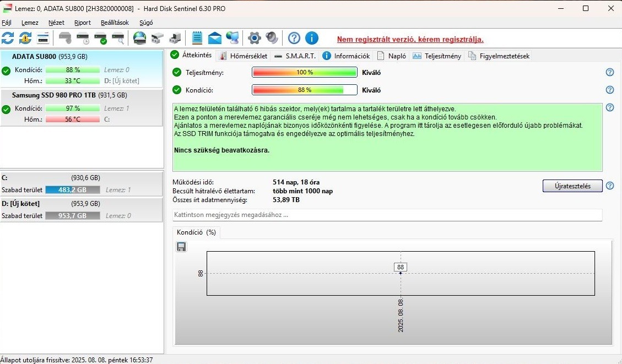
Task: Click the Samsung 97 % condition bar
Action: 73,108
